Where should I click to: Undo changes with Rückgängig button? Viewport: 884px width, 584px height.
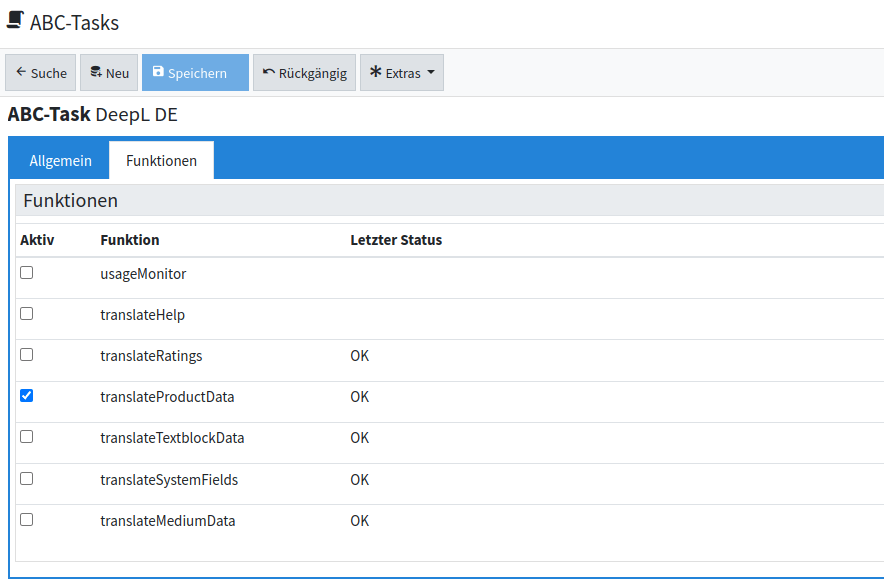click(x=304, y=73)
